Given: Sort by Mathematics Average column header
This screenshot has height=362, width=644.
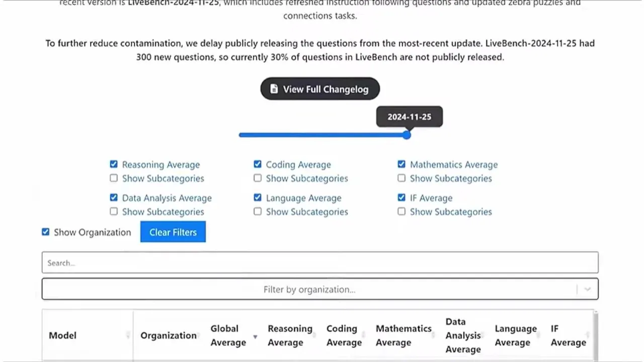Looking at the screenshot, I should pyautogui.click(x=404, y=335).
